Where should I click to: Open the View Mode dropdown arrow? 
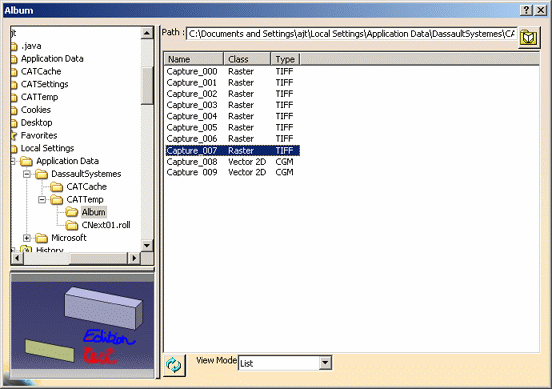325,362
